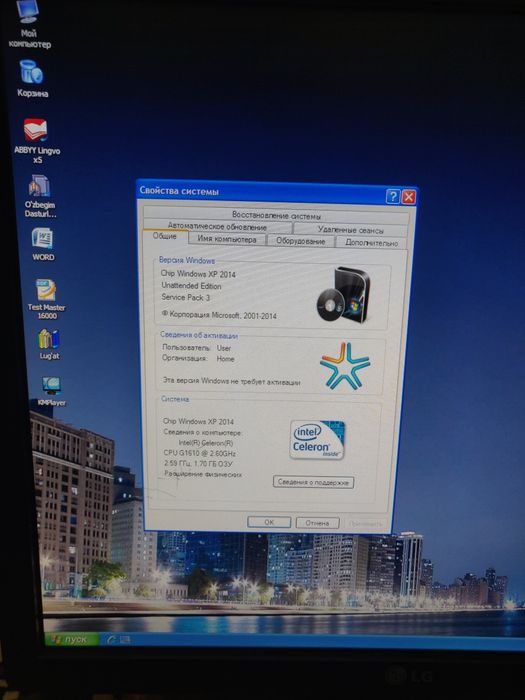Click the help question mark button
The height and width of the screenshot is (700, 525).
pyautogui.click(x=392, y=196)
